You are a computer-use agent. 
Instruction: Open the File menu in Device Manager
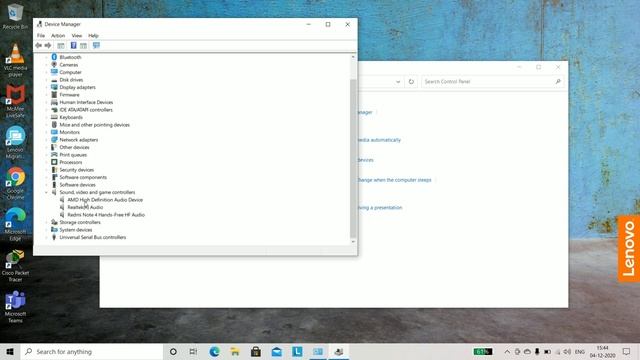41,36
